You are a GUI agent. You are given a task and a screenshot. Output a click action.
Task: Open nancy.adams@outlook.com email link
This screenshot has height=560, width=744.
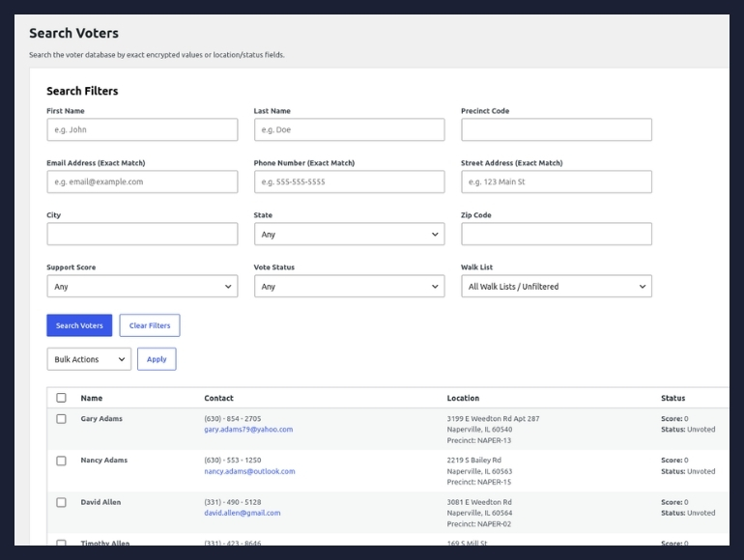click(x=249, y=471)
